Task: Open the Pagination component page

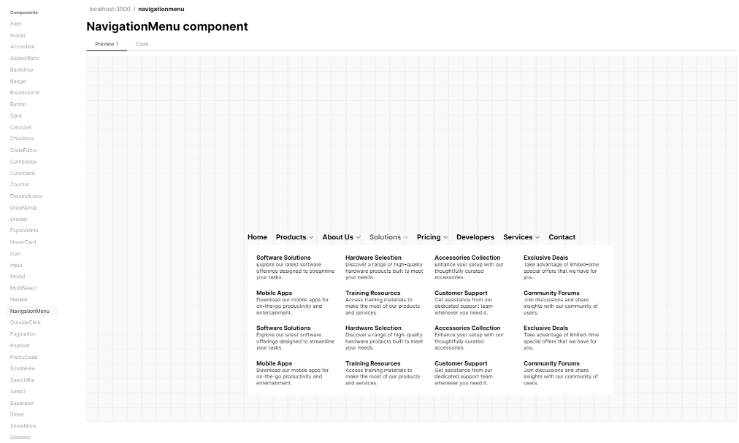Action: 23,334
